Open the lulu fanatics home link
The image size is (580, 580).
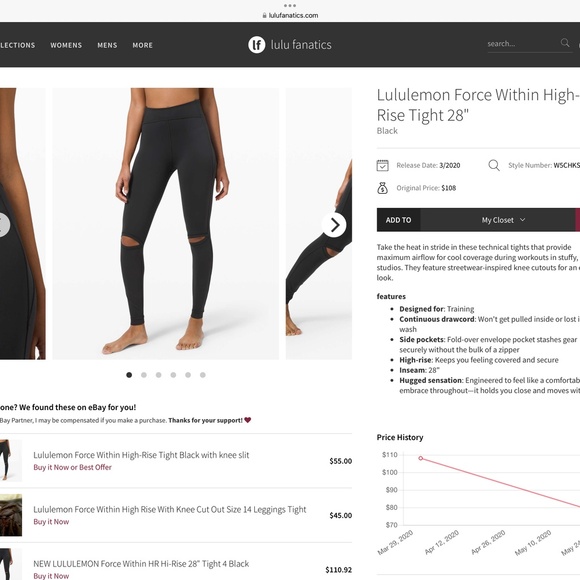point(290,45)
